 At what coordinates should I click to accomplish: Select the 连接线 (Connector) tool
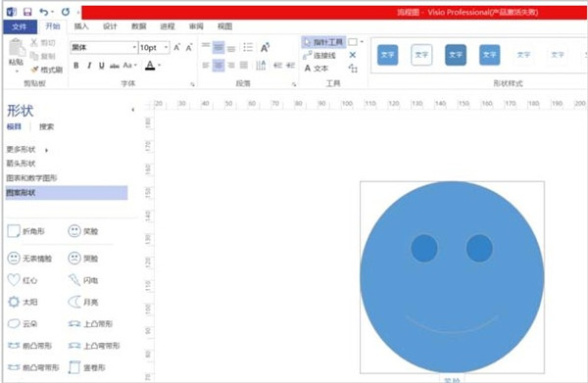(x=319, y=56)
